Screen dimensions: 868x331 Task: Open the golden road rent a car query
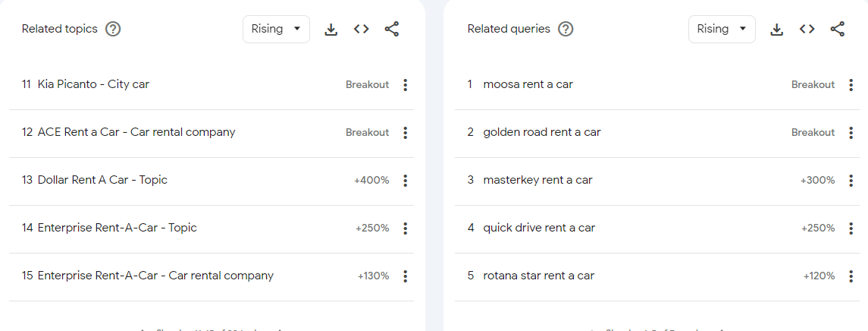(541, 132)
